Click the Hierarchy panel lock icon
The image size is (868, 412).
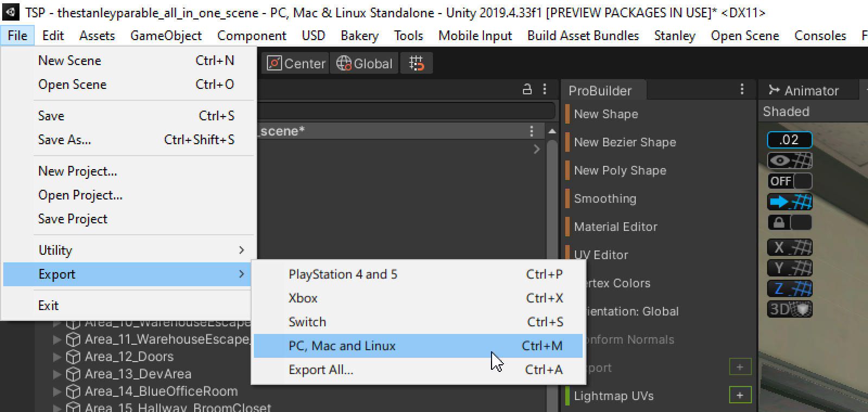pos(527,89)
